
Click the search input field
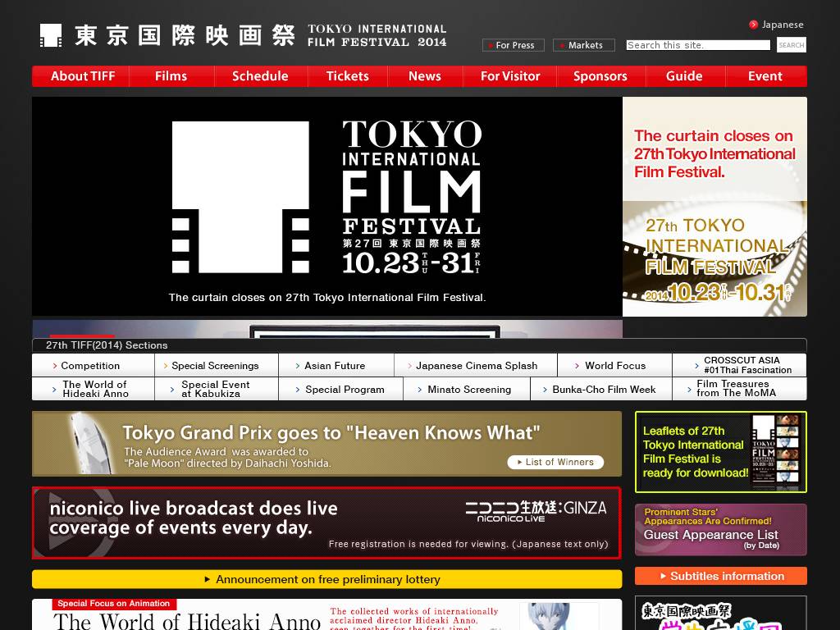pyautogui.click(x=697, y=45)
